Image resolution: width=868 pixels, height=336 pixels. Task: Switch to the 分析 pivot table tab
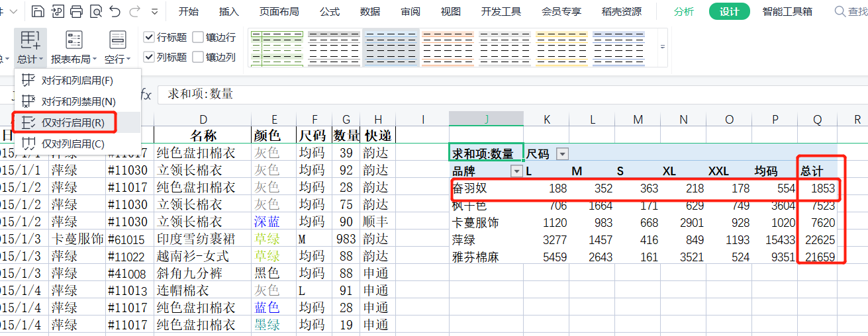pyautogui.click(x=684, y=12)
